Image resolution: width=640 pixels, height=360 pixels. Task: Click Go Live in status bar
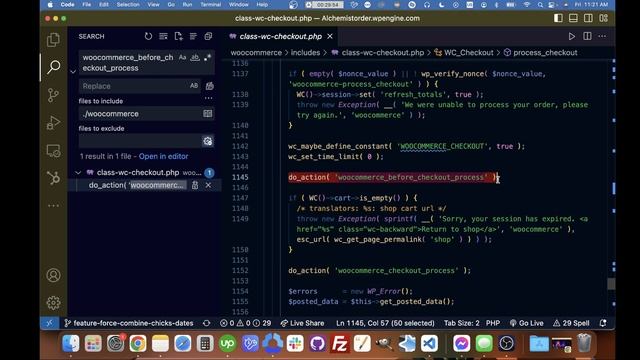[526, 323]
